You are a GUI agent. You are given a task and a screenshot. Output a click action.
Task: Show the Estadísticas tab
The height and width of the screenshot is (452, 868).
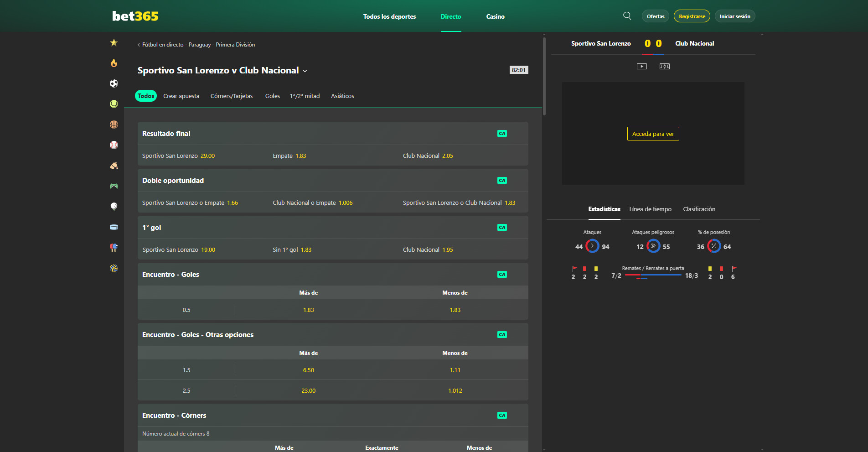pos(604,209)
